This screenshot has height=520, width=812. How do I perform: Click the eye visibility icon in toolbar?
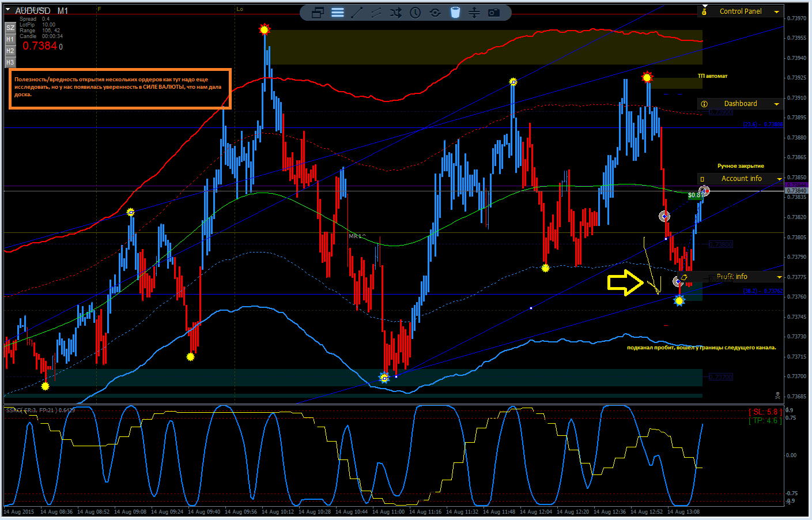click(435, 13)
